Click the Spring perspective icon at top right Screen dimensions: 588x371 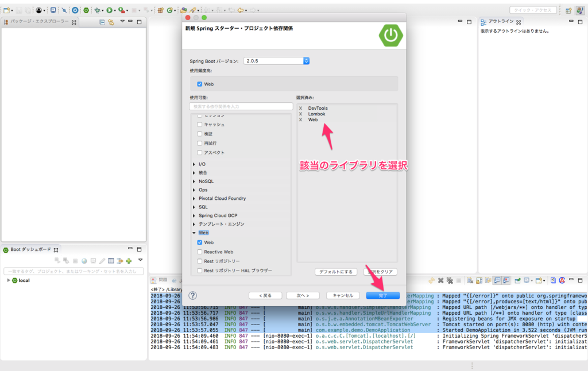click(580, 11)
